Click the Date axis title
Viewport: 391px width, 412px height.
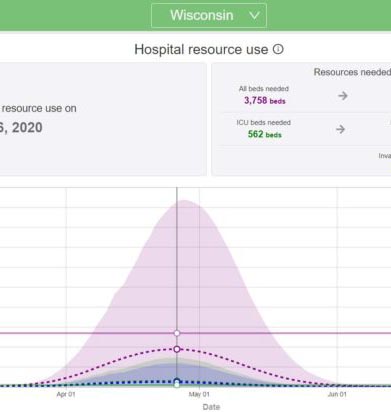coord(211,407)
